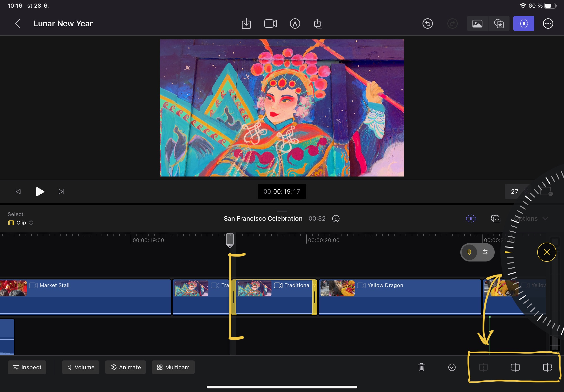Tap the import media icon
This screenshot has height=392, width=564.
pyautogui.click(x=246, y=24)
